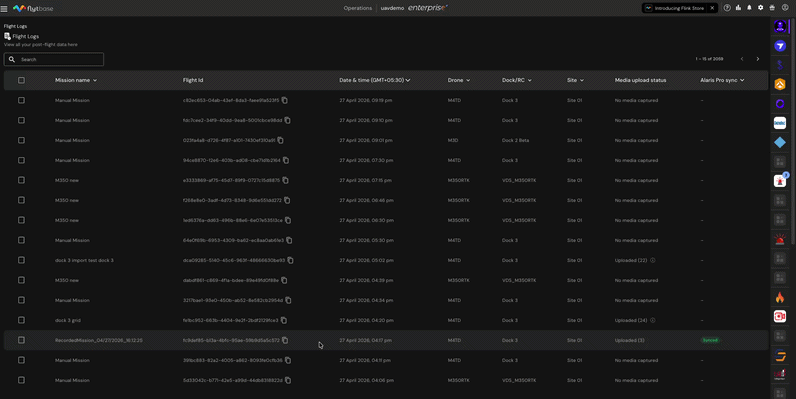Click the Flight Logs breadcrumb
Screen dimensions: 796x399
15,26
